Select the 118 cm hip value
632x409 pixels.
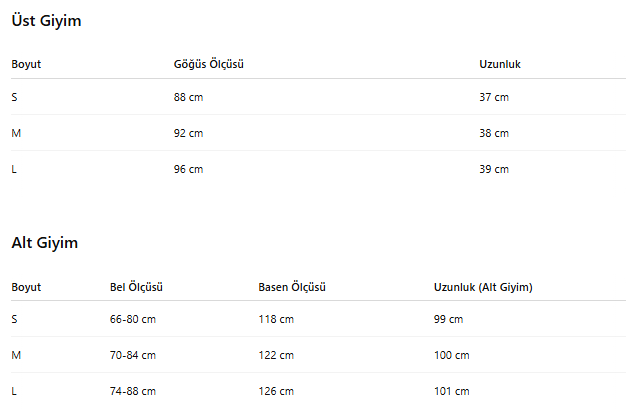(x=276, y=320)
